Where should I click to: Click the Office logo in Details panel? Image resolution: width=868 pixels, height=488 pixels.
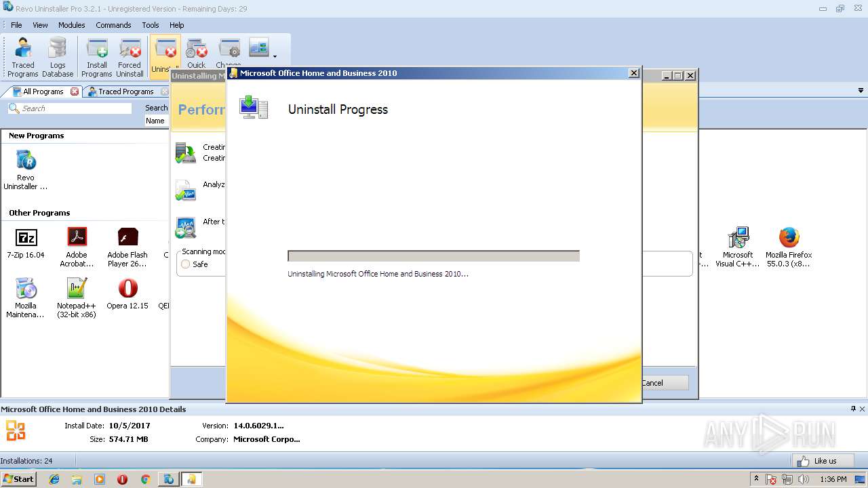click(16, 430)
